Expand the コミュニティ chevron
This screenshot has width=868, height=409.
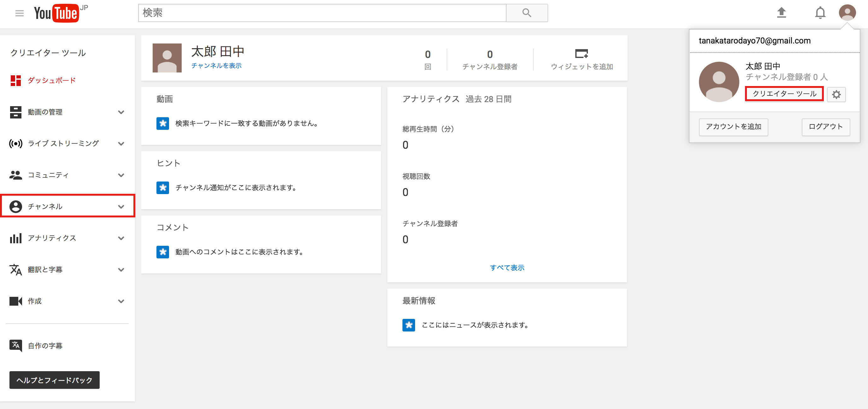pyautogui.click(x=121, y=175)
